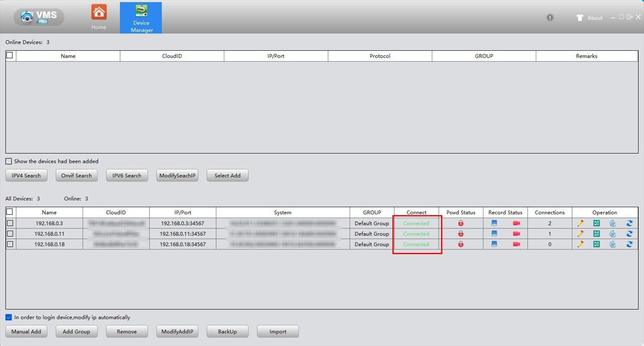Open the green config icon for 192.168.0.11
644x346 pixels.
click(596, 234)
